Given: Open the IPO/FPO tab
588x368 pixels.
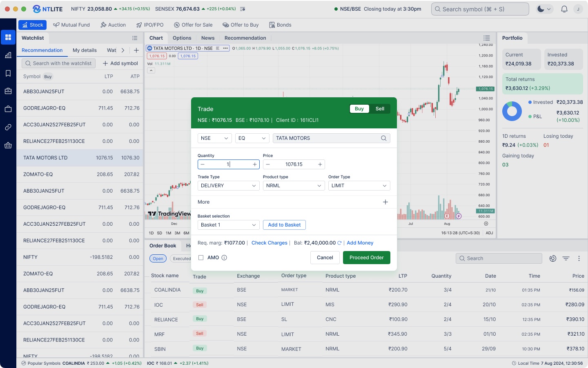Looking at the screenshot, I should (150, 25).
